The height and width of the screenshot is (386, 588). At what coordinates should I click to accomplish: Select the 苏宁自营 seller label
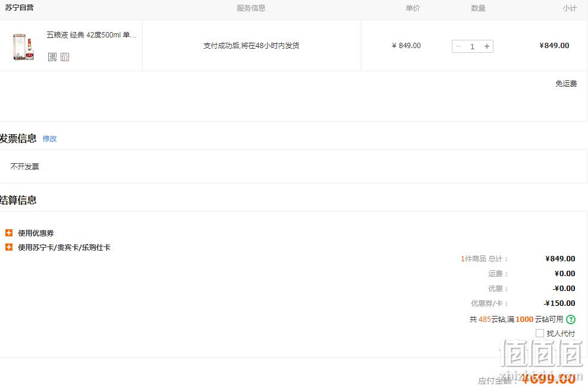coord(19,8)
